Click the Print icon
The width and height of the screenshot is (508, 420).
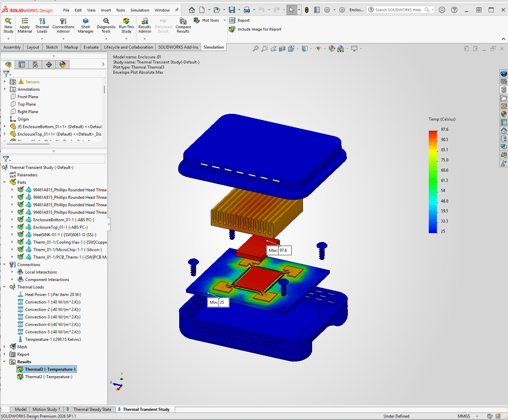pyautogui.click(x=247, y=10)
